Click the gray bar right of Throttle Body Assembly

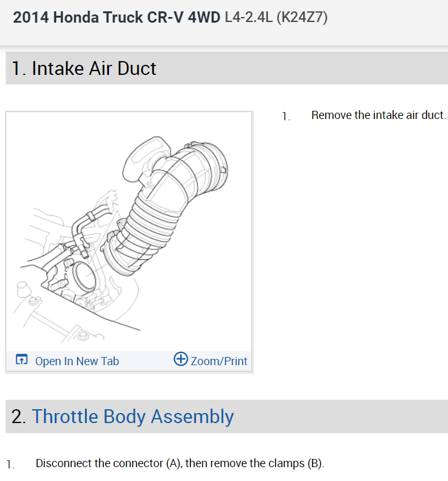pos(340,416)
